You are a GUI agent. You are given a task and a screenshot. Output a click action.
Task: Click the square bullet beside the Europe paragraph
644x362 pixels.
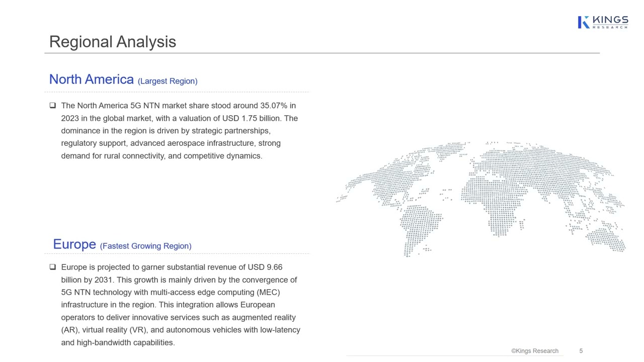pos(53,267)
